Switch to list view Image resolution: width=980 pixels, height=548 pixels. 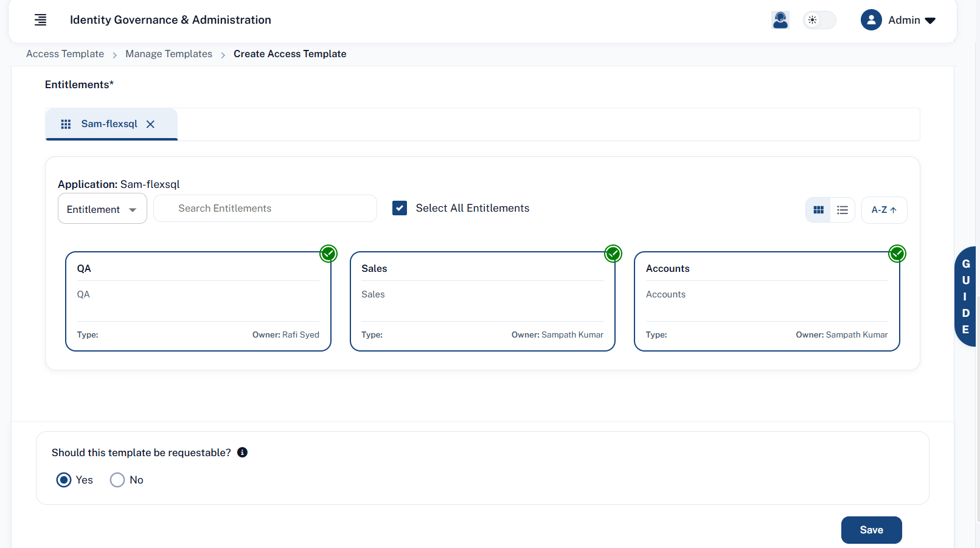843,210
